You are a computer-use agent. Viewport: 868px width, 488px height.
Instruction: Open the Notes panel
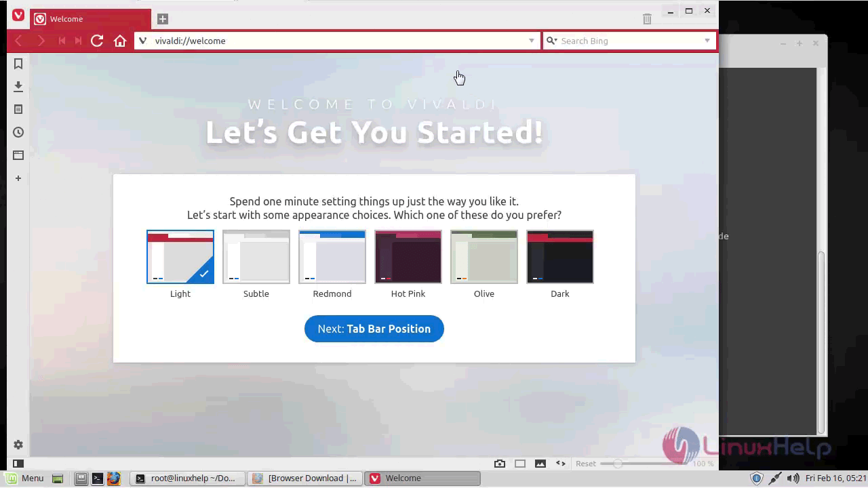(18, 109)
